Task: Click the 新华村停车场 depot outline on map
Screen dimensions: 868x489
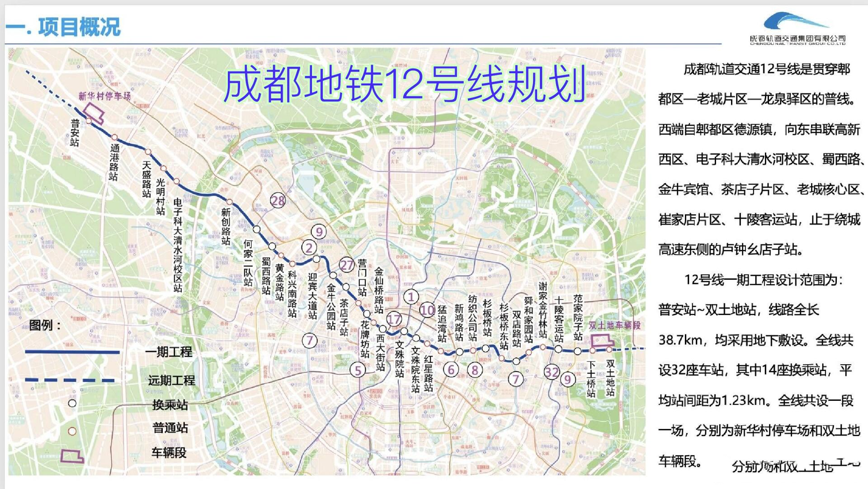Action: click(x=93, y=113)
